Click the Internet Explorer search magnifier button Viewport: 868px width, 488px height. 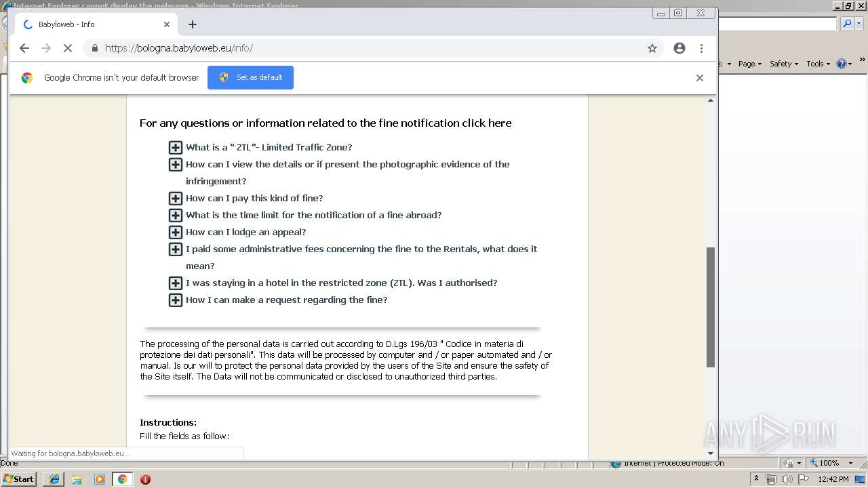click(847, 24)
